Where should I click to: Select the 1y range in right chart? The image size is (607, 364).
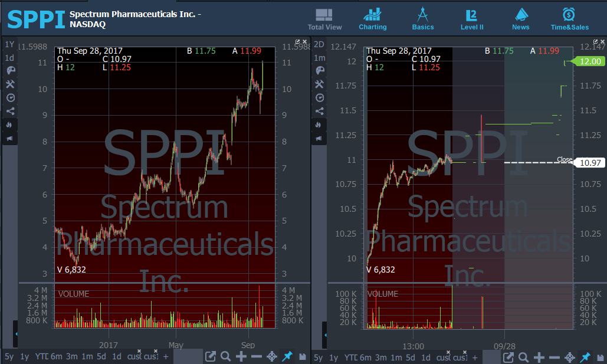[334, 358]
